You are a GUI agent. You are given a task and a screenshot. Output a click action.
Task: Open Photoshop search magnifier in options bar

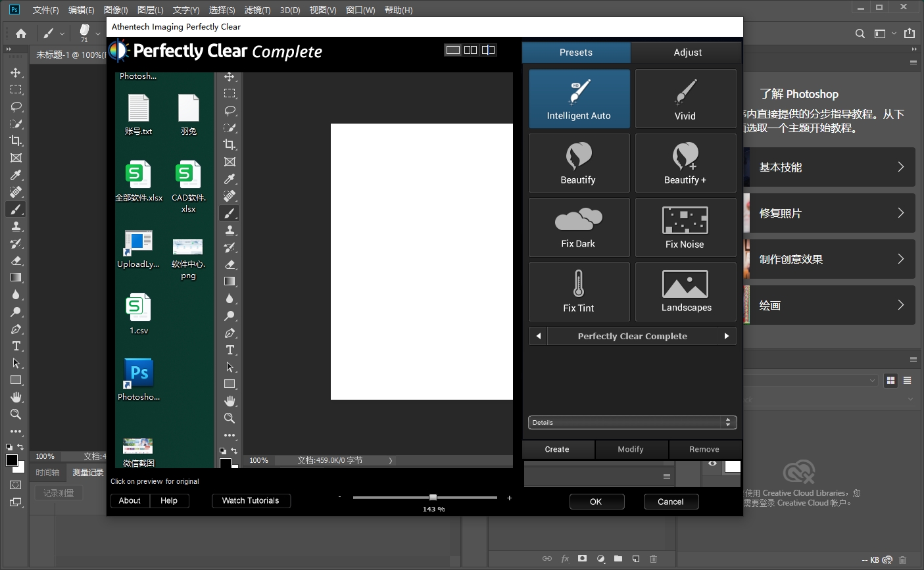860,34
